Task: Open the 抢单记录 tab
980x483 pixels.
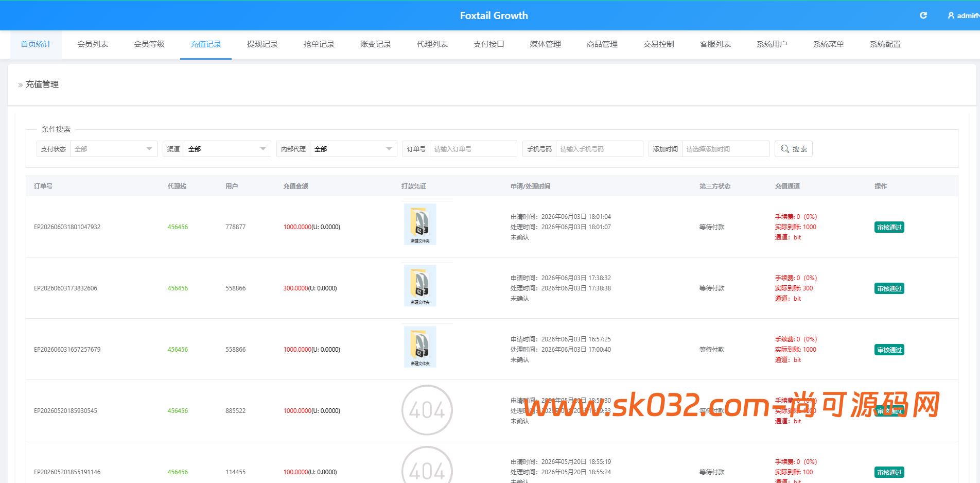Action: (319, 44)
